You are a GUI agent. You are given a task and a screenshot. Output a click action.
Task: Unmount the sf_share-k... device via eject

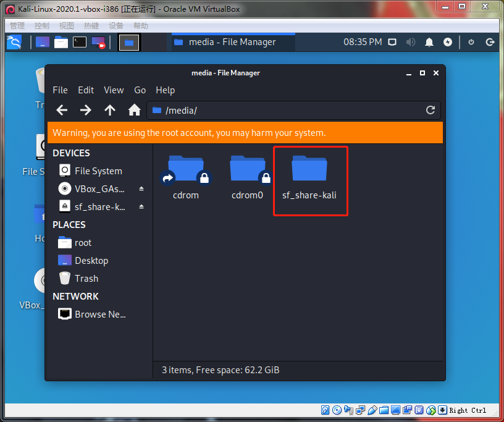(141, 207)
